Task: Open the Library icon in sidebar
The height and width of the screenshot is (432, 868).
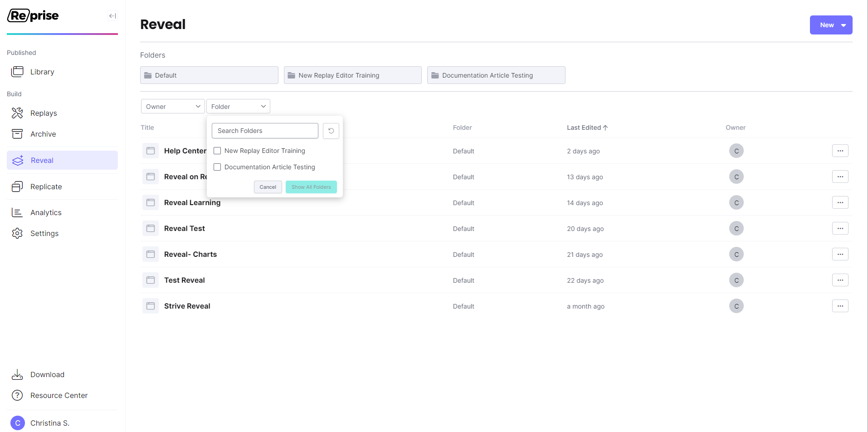Action: click(17, 72)
